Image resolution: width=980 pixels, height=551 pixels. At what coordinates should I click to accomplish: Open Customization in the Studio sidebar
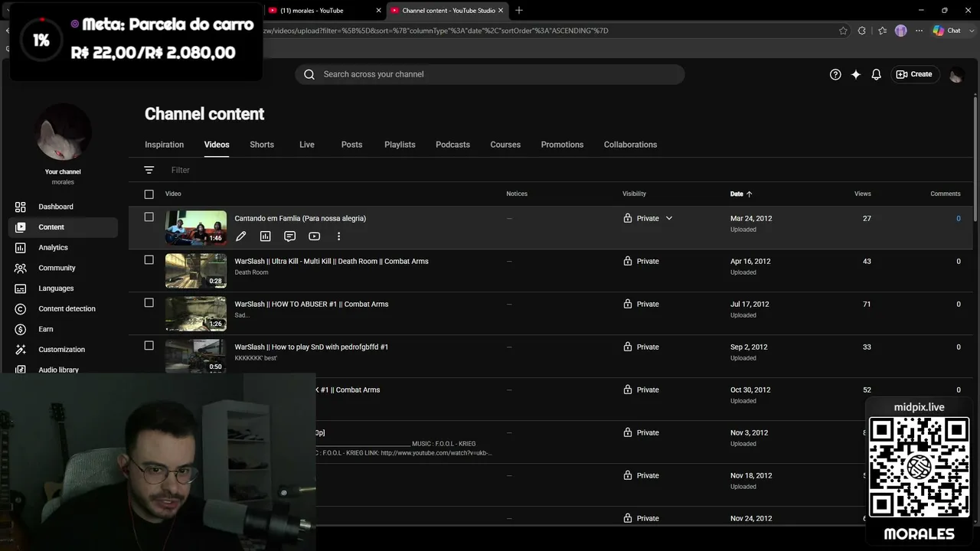[63, 350]
